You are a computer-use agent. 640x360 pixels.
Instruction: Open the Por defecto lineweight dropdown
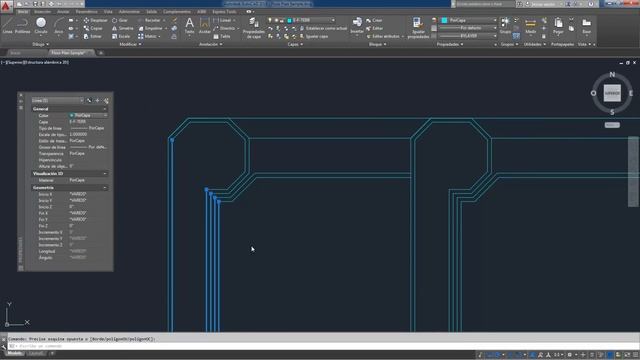[x=469, y=28]
